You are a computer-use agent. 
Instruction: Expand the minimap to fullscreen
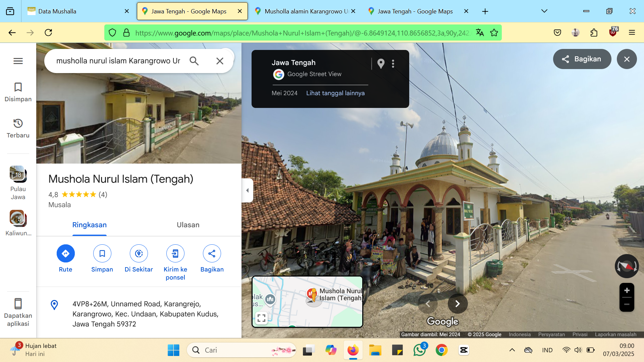(261, 318)
